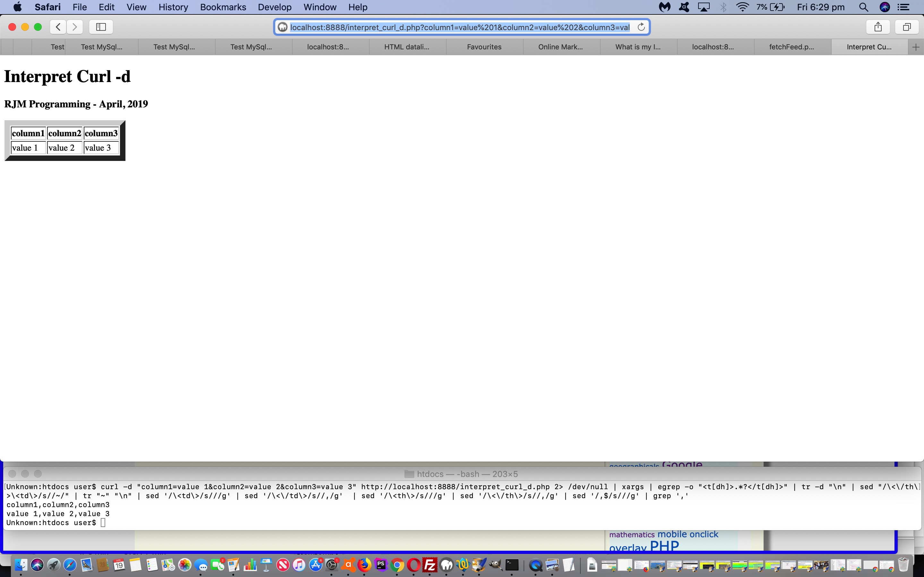Open the Bookmarks menu
The height and width of the screenshot is (577, 924).
223,7
